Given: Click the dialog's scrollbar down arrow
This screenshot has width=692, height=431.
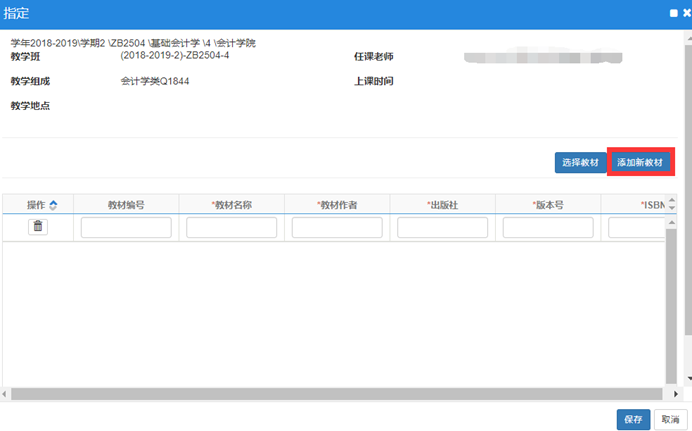Looking at the screenshot, I should 689,379.
